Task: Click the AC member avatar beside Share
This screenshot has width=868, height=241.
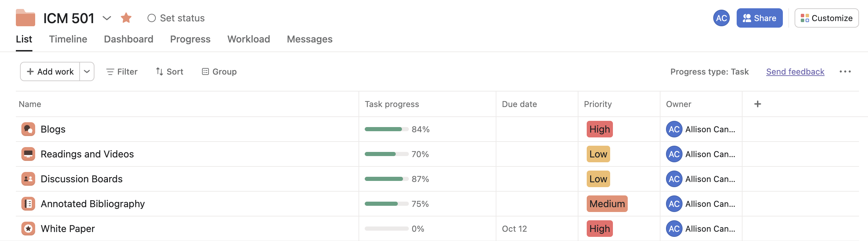Action: pos(721,18)
